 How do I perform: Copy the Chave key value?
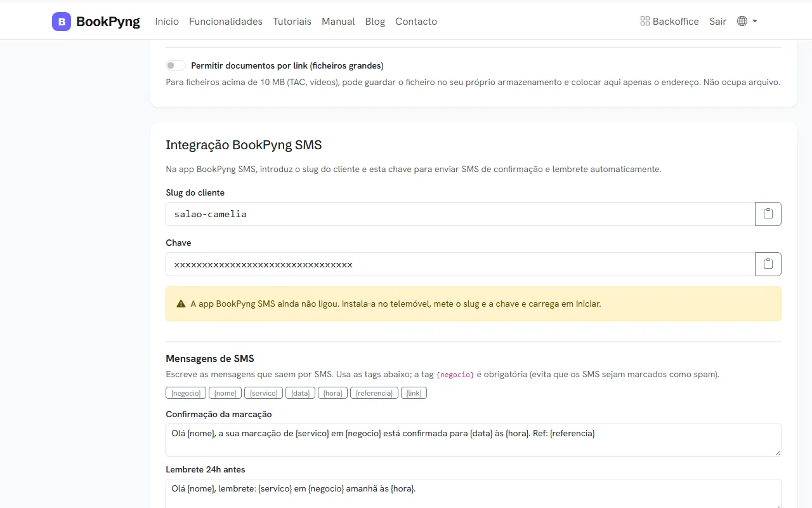[768, 264]
